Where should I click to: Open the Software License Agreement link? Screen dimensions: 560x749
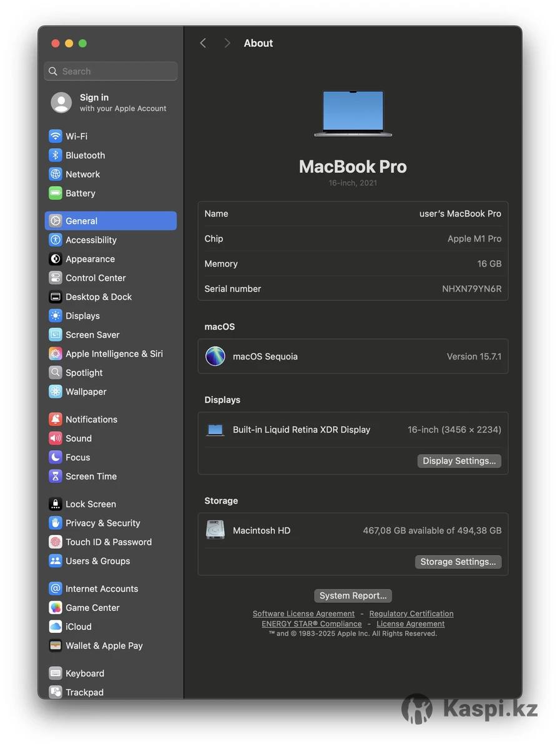coord(303,614)
